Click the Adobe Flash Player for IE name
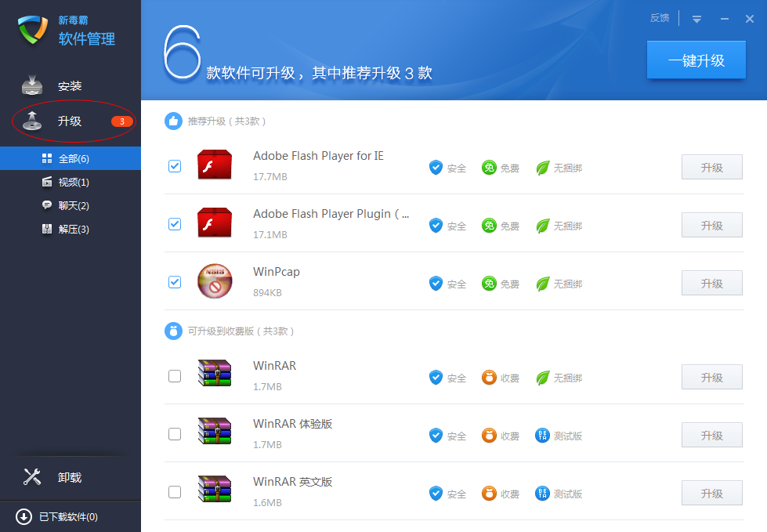Viewport: 767px width, 532px height. (318, 156)
